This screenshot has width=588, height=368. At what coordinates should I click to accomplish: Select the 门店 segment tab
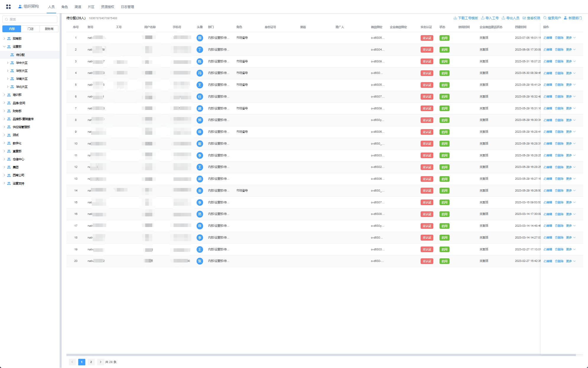[30, 29]
